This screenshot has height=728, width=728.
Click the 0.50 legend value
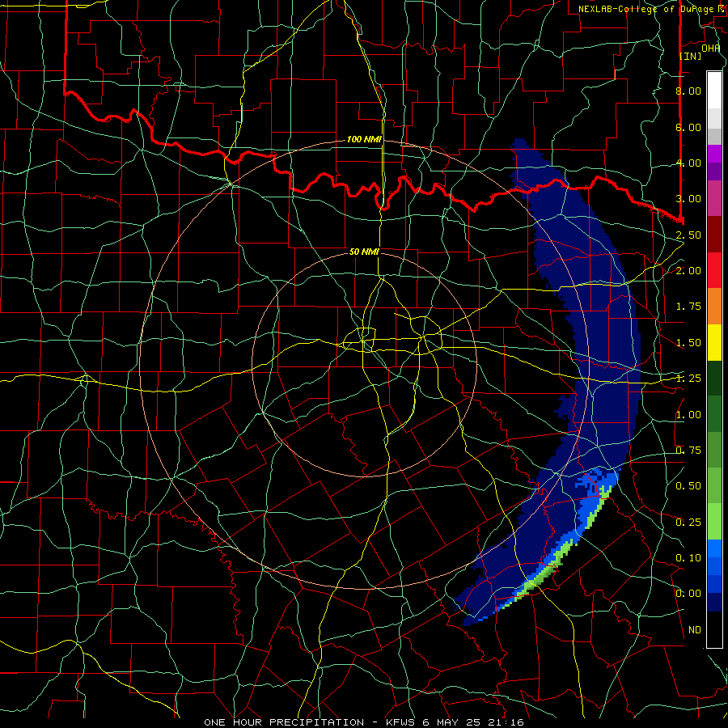click(x=688, y=486)
